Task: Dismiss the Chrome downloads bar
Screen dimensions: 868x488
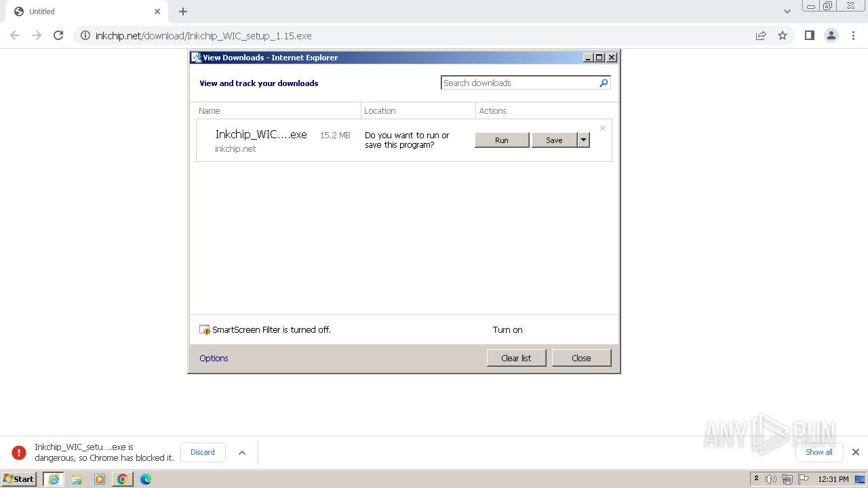Action: pyautogui.click(x=856, y=452)
